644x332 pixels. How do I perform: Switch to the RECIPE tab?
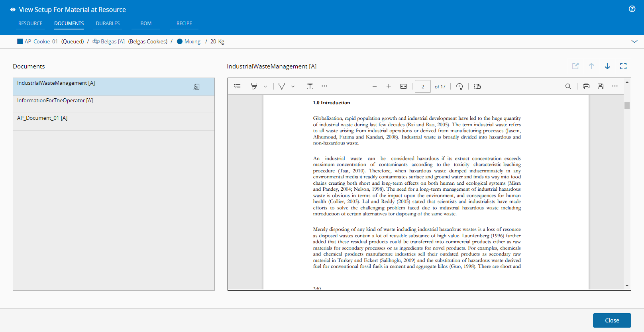pyautogui.click(x=184, y=23)
